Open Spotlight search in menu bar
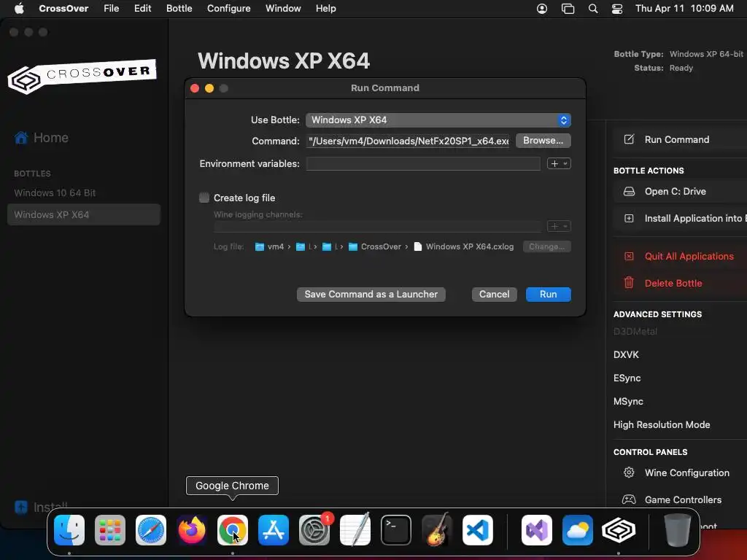The width and height of the screenshot is (747, 560). (593, 9)
